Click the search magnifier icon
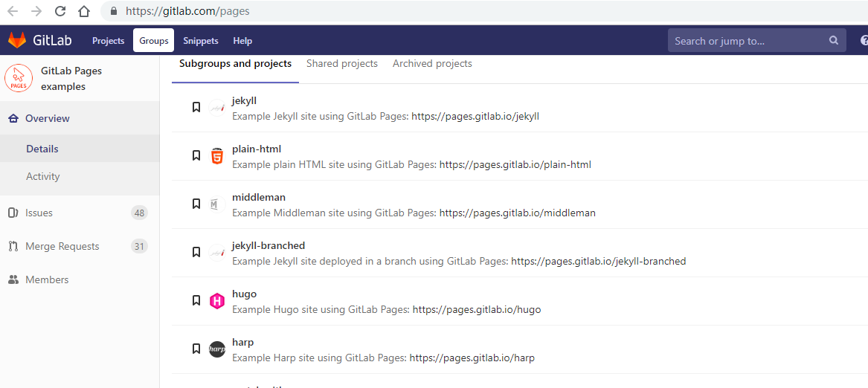 tap(834, 40)
